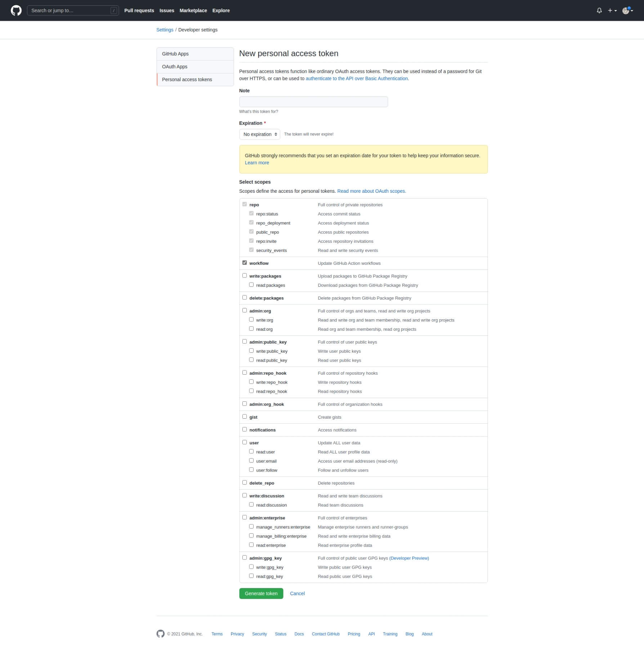Open Pull requests in top navigation
Image resolution: width=644 pixels, height=655 pixels.
(x=139, y=10)
